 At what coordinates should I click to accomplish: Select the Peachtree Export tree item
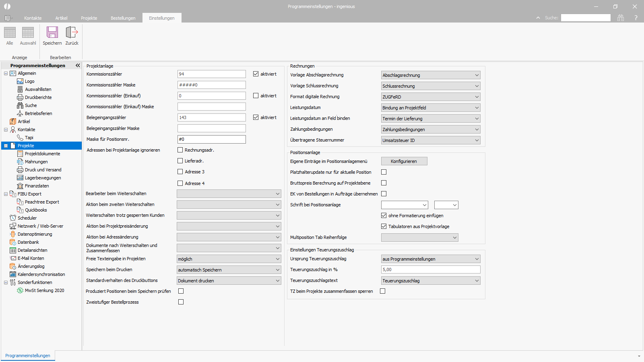tap(42, 202)
